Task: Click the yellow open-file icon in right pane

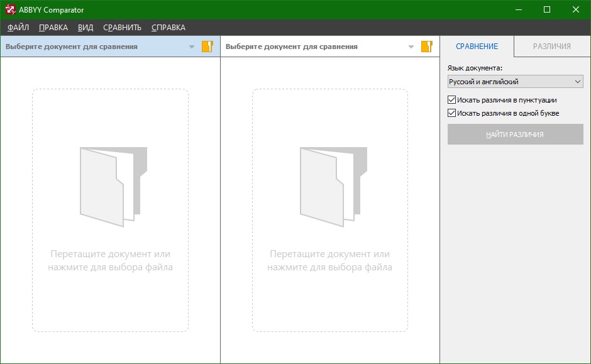Action: pyautogui.click(x=427, y=47)
